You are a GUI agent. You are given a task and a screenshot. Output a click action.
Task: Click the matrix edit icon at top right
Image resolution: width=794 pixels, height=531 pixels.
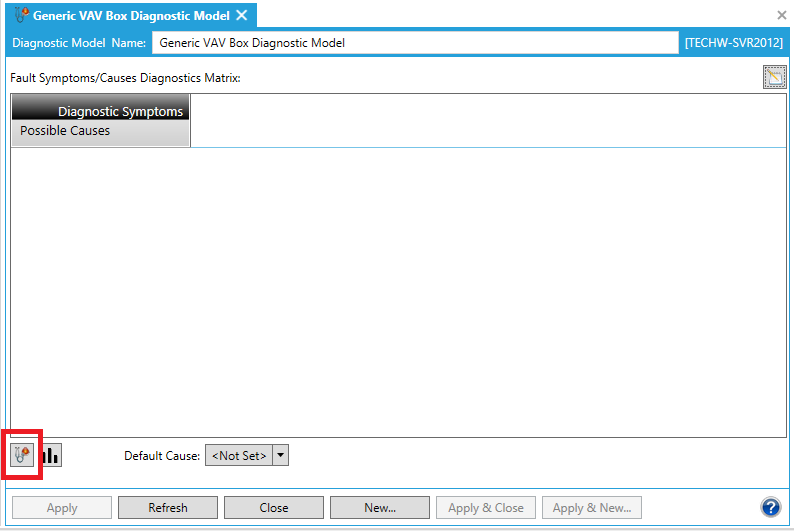pyautogui.click(x=773, y=77)
